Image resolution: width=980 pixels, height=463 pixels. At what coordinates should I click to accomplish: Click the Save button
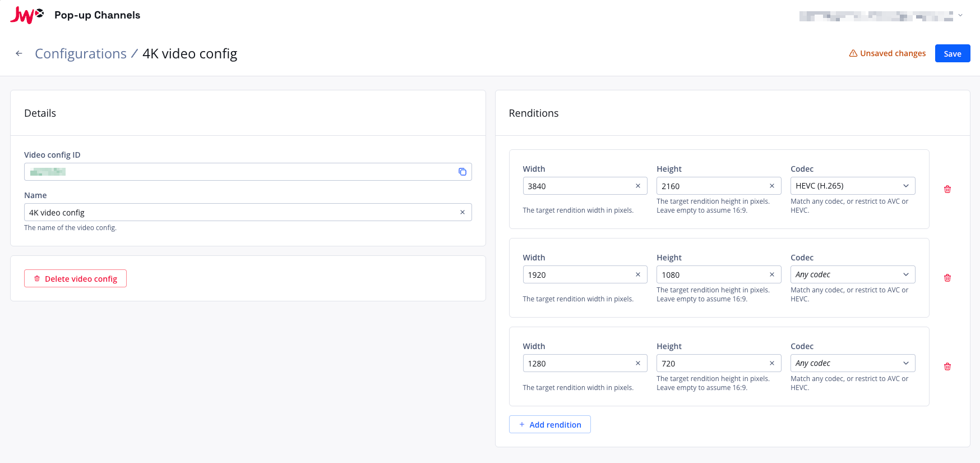953,53
